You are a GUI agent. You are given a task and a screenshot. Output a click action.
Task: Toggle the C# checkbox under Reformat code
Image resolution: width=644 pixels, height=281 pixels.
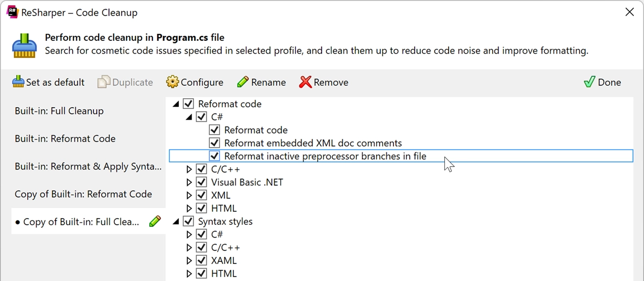(x=201, y=116)
